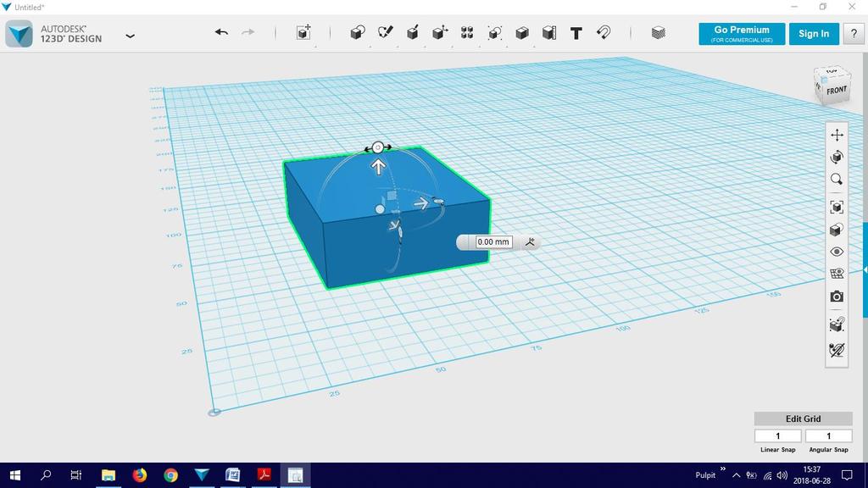Open the notifications action center
This screenshot has width=868, height=488.
coord(847,475)
